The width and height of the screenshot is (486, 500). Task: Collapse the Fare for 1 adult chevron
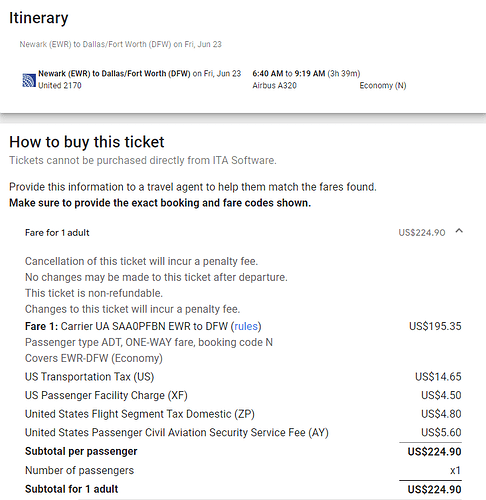point(459,231)
